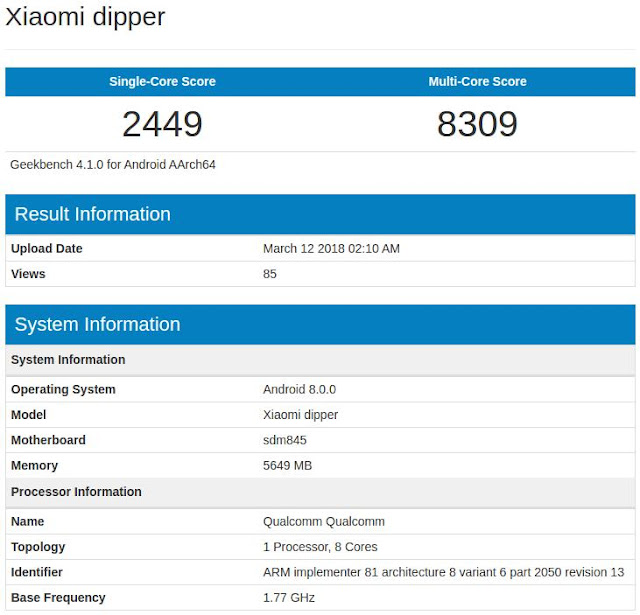Select the views count 85
The height and width of the screenshot is (615, 640).
(x=270, y=274)
